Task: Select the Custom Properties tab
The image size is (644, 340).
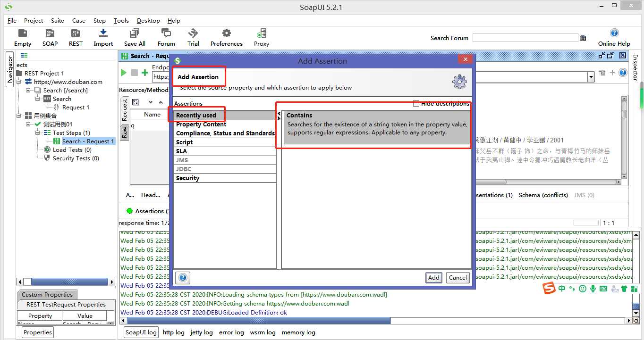Action: click(x=47, y=295)
